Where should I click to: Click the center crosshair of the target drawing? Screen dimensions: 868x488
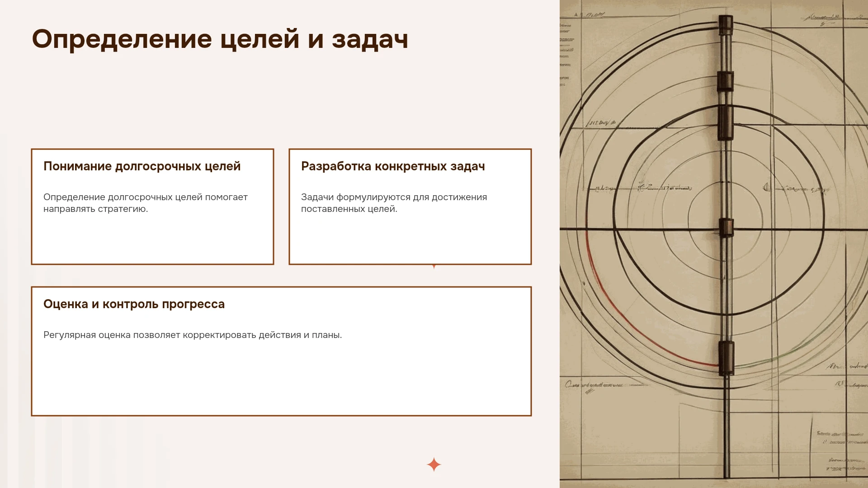(726, 229)
